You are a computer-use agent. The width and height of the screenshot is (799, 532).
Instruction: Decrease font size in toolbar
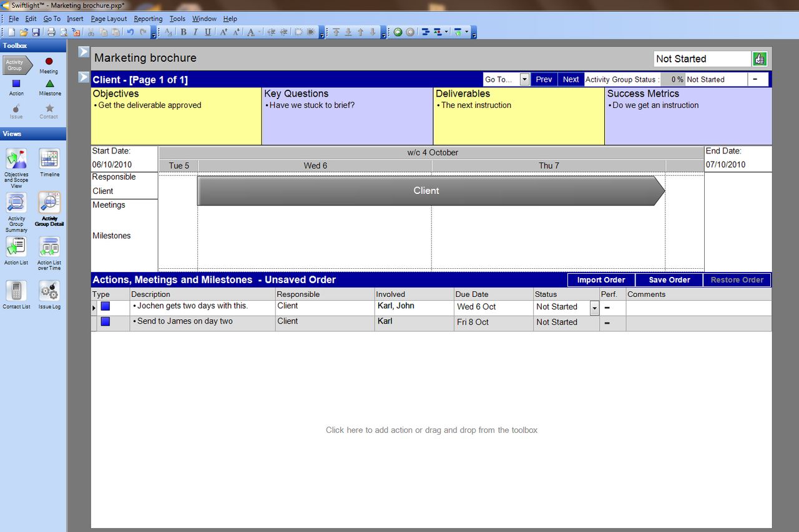pos(236,32)
